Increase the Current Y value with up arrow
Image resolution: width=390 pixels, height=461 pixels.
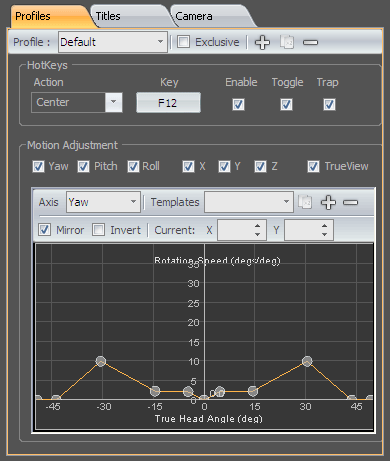pos(325,226)
